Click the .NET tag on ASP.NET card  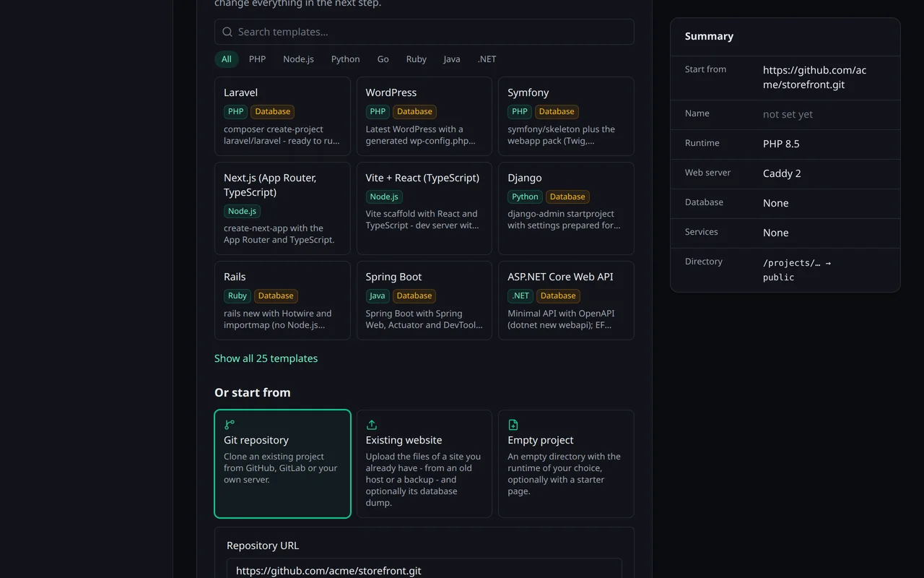[x=520, y=296]
